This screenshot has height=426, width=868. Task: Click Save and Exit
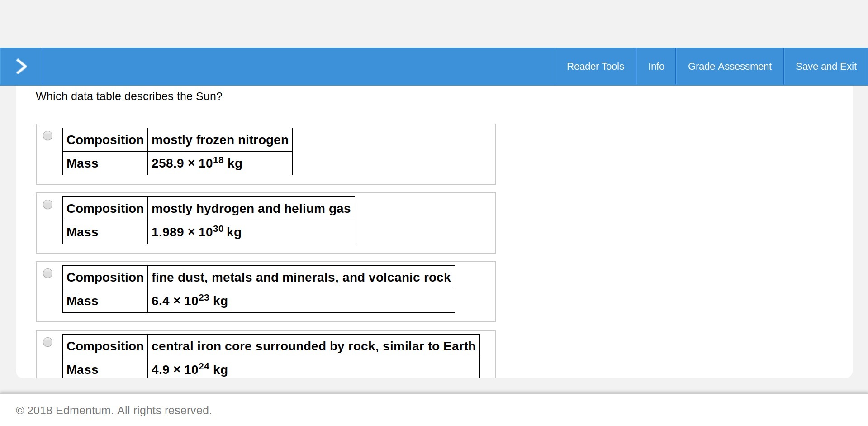tap(826, 67)
